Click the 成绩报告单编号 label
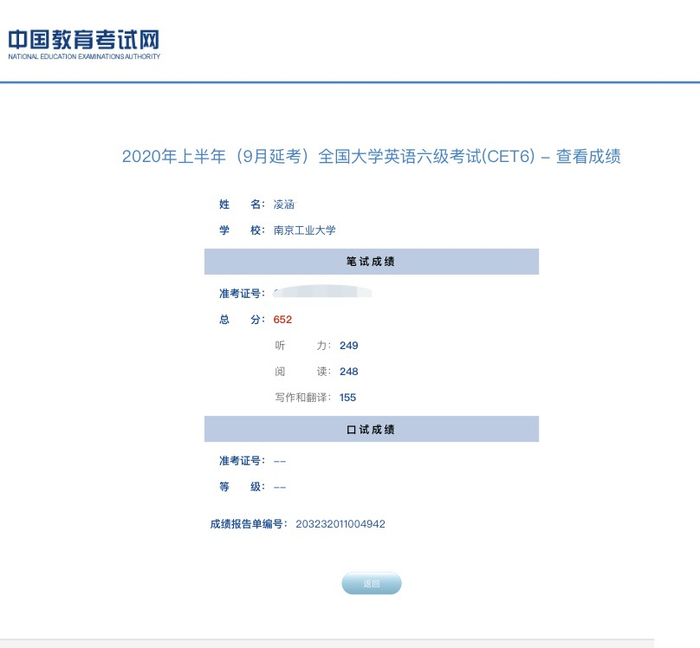The image size is (700, 648). (x=249, y=524)
